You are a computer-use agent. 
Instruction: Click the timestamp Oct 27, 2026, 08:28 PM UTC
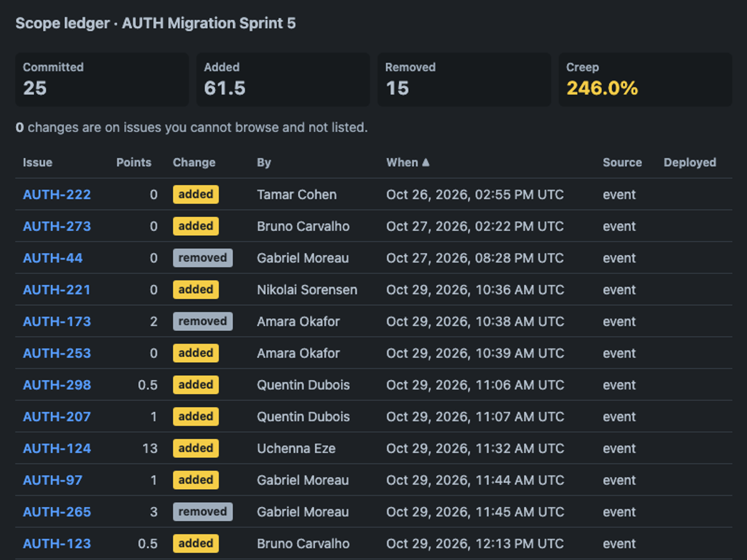click(x=475, y=258)
